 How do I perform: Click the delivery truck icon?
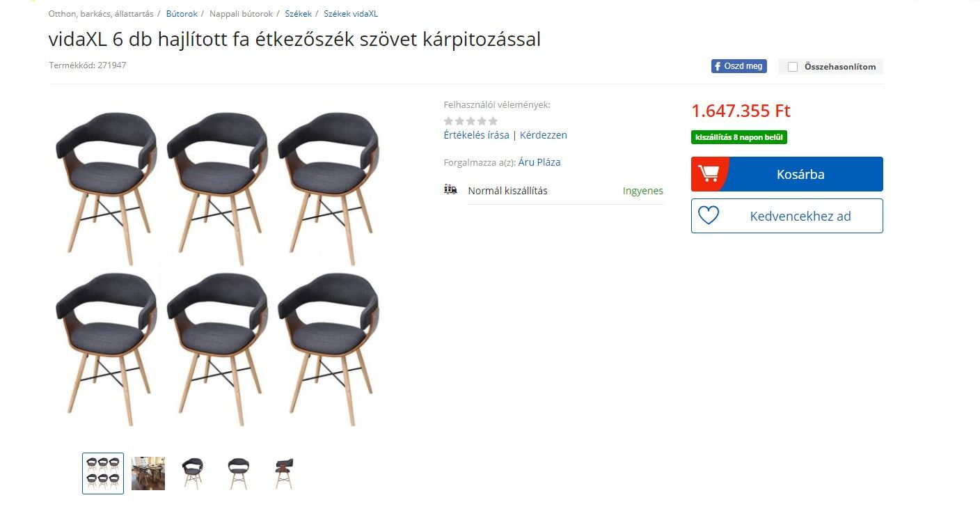coord(450,189)
